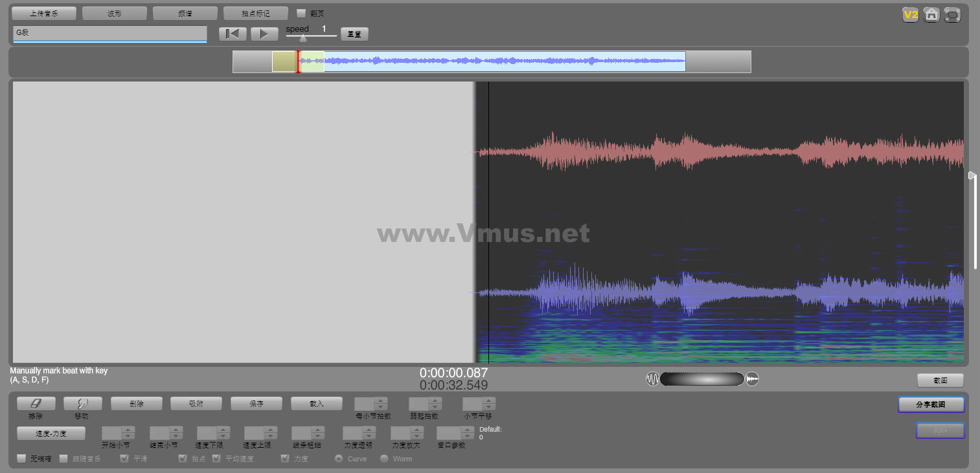980x473 pixels.
Task: Click the small waveform zoom-out icon
Action: tap(652, 379)
